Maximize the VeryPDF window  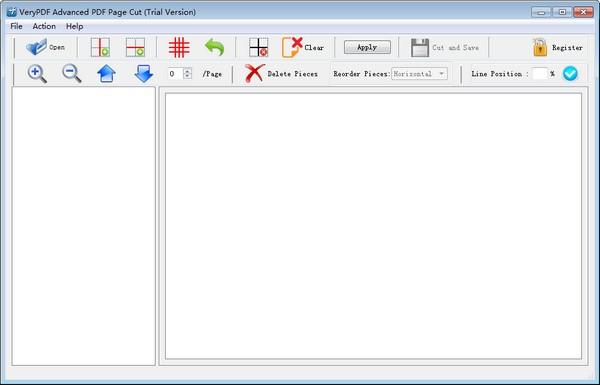coord(562,12)
